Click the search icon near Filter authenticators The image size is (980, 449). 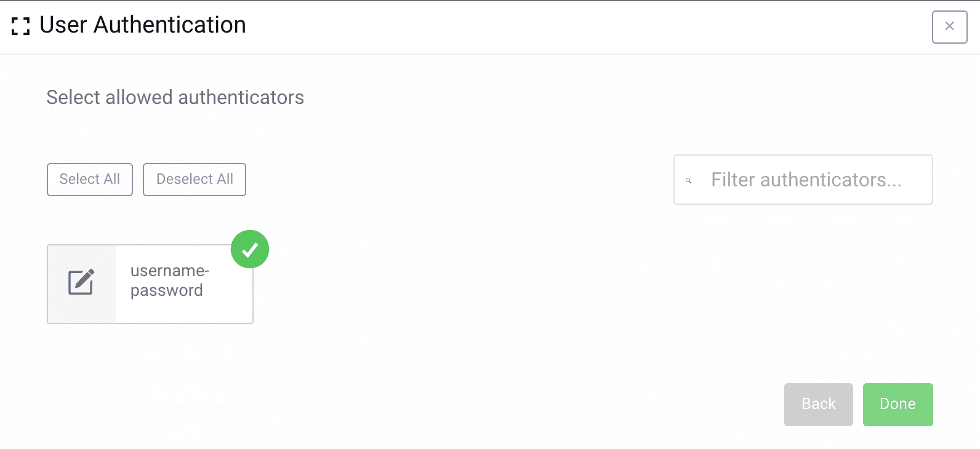pyautogui.click(x=688, y=180)
